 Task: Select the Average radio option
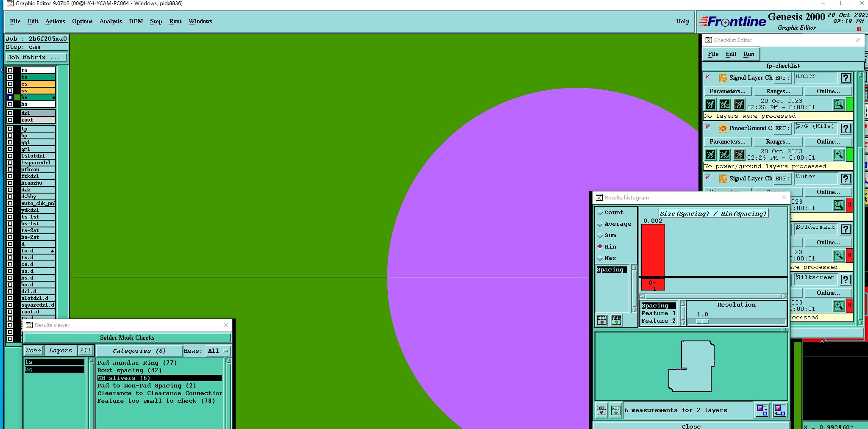tap(614, 224)
